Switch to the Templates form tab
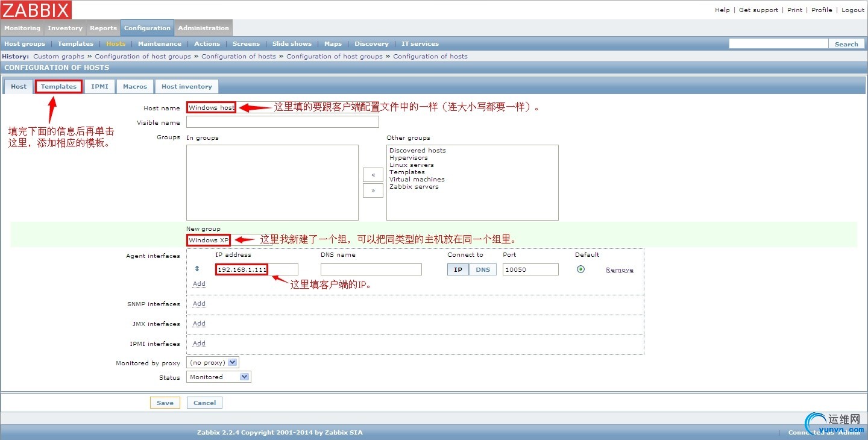 click(58, 87)
